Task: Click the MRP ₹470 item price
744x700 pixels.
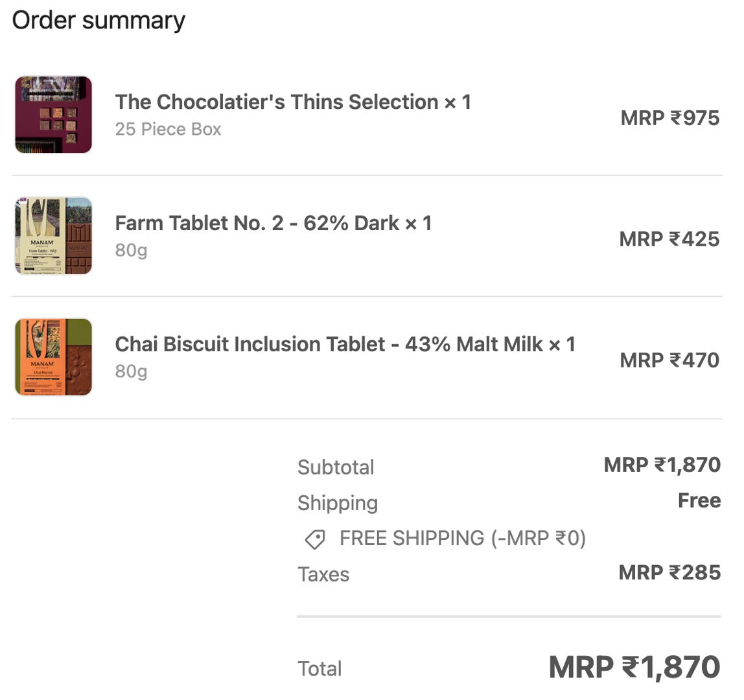Action: [x=669, y=360]
